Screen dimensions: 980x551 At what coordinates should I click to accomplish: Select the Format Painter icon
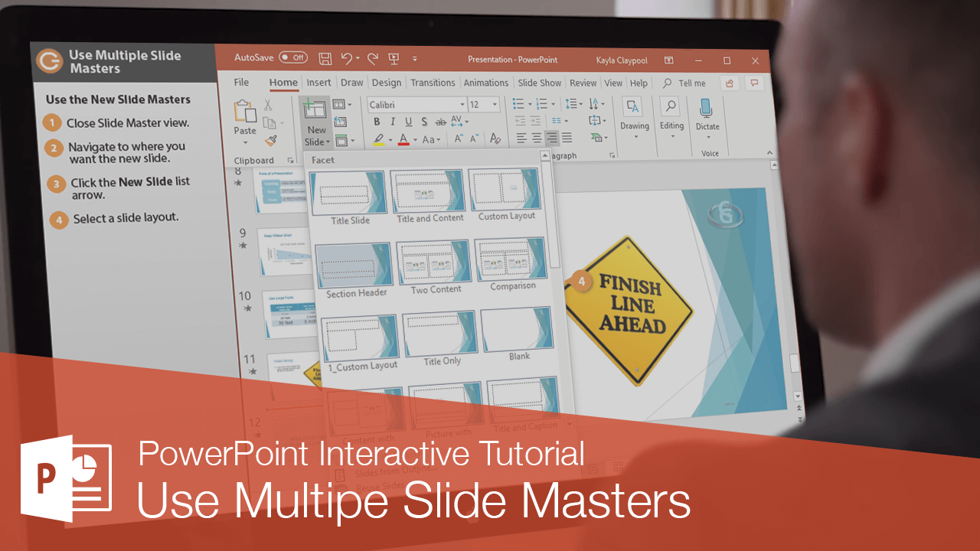271,139
